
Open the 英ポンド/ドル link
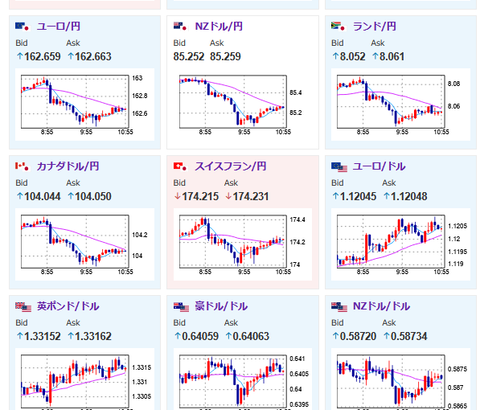pyautogui.click(x=68, y=306)
